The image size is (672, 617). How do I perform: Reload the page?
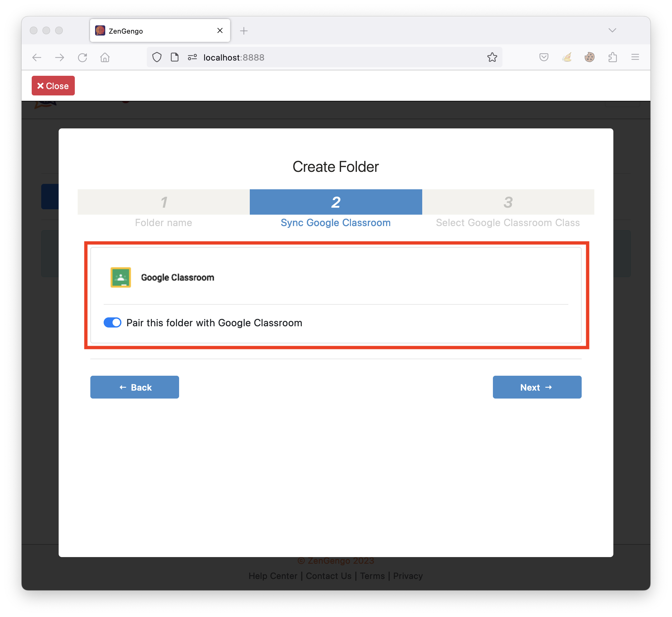click(82, 57)
